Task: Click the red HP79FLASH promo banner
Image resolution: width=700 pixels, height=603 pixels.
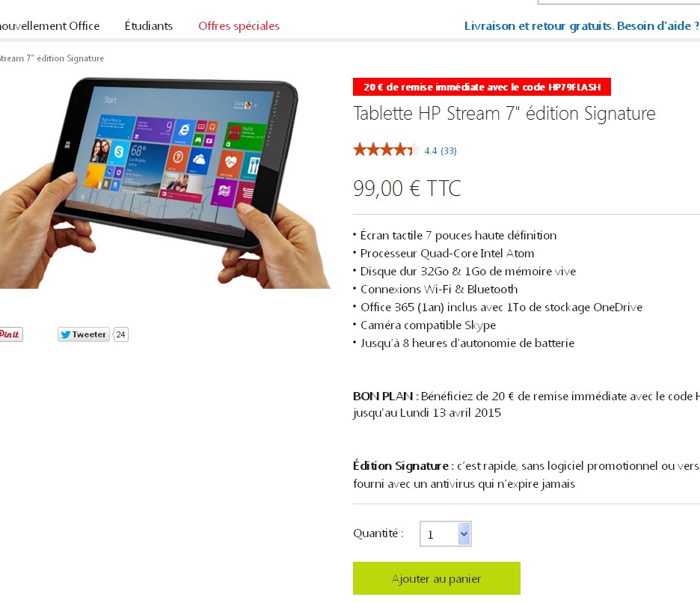Action: pos(482,87)
